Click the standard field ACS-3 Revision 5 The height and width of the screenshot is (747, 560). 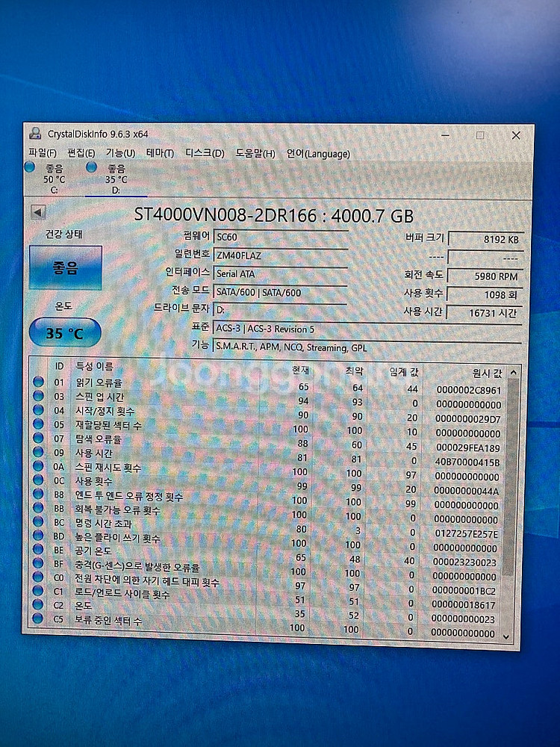click(367, 329)
